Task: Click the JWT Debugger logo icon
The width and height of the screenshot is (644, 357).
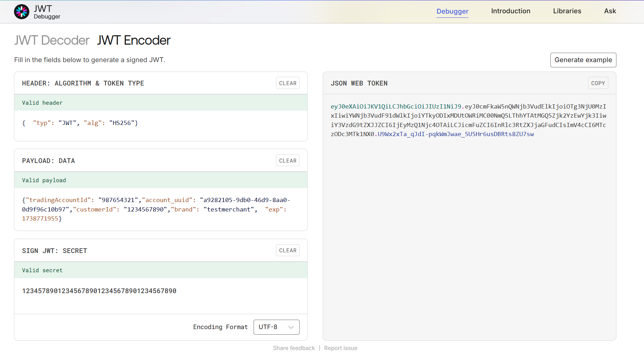Action: coord(22,12)
